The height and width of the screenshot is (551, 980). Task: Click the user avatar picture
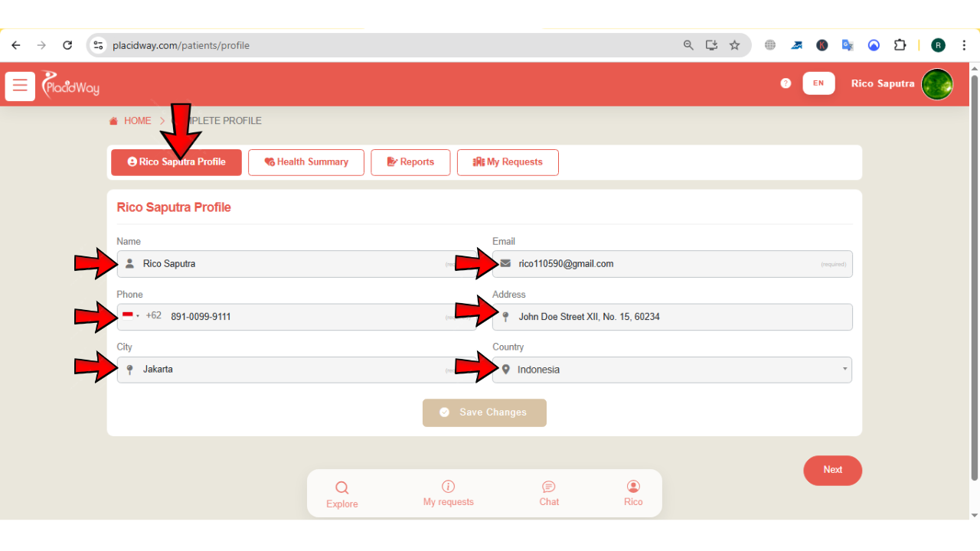coord(937,84)
